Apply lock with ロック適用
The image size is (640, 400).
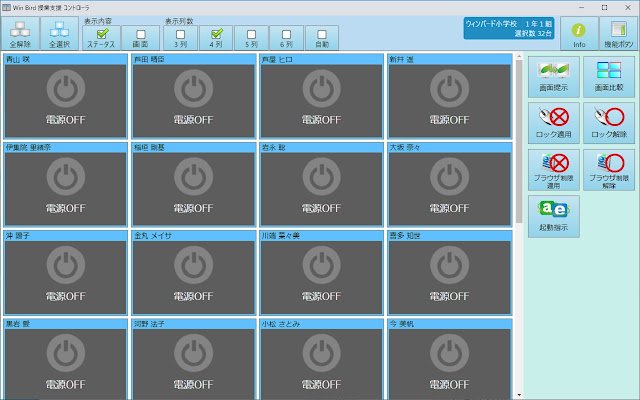pos(553,123)
